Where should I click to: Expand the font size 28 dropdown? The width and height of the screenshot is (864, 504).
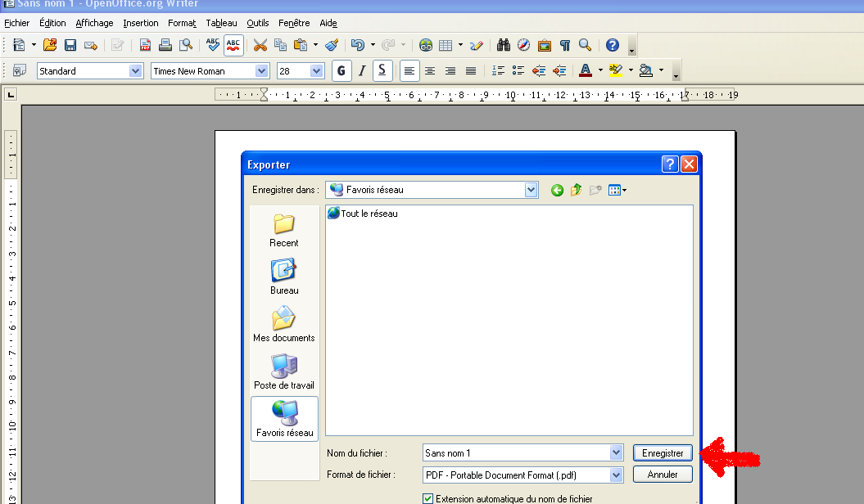[x=316, y=71]
